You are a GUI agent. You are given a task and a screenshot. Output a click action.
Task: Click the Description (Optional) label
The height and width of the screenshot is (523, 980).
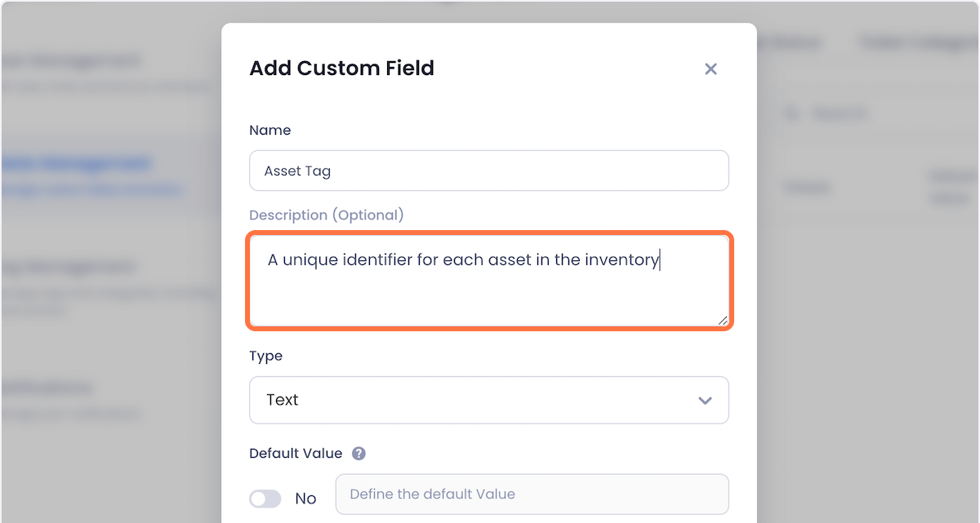326,215
